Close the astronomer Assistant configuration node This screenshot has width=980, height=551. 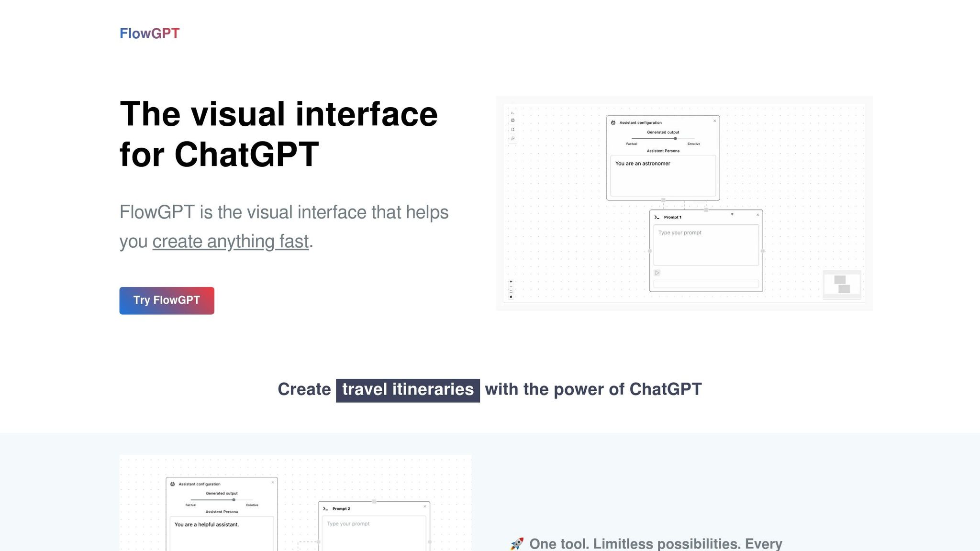point(715,121)
